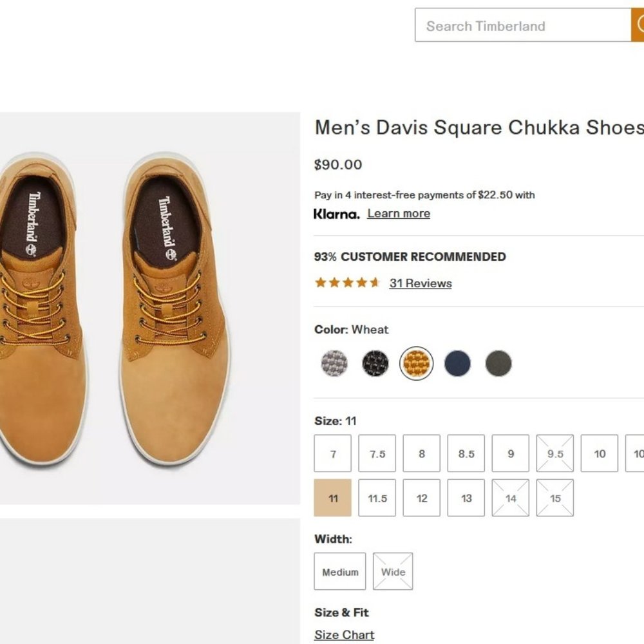
Task: Select the navy blue color swatch
Action: (x=457, y=363)
